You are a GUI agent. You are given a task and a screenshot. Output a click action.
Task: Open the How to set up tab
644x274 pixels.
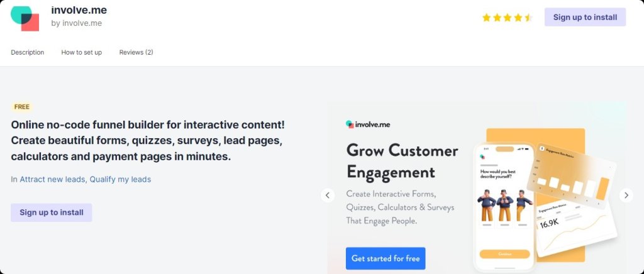click(82, 53)
